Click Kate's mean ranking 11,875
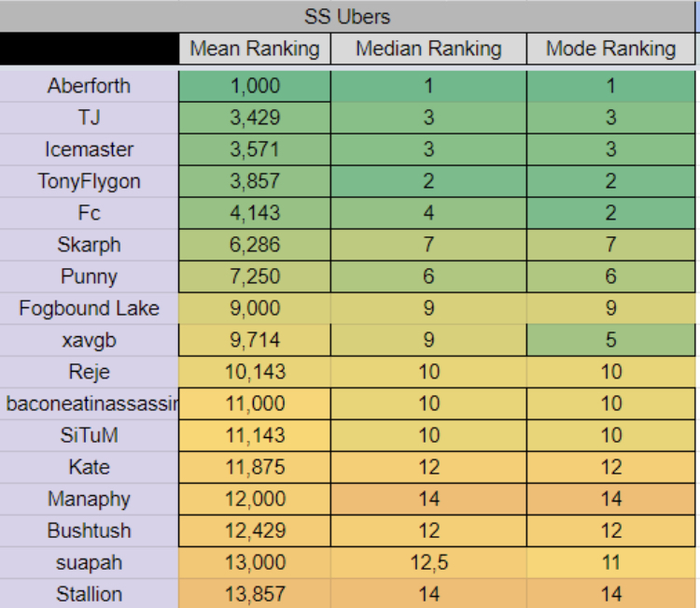The height and width of the screenshot is (608, 700). (255, 467)
